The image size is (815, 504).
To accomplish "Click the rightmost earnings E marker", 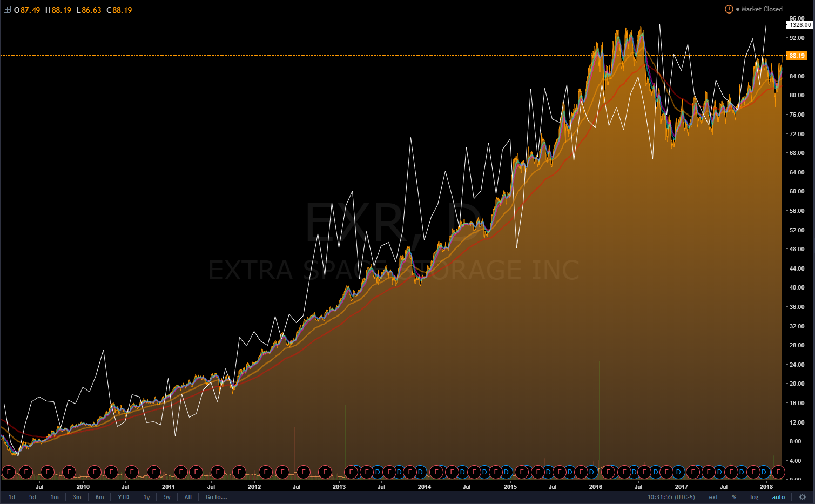I will point(778,472).
